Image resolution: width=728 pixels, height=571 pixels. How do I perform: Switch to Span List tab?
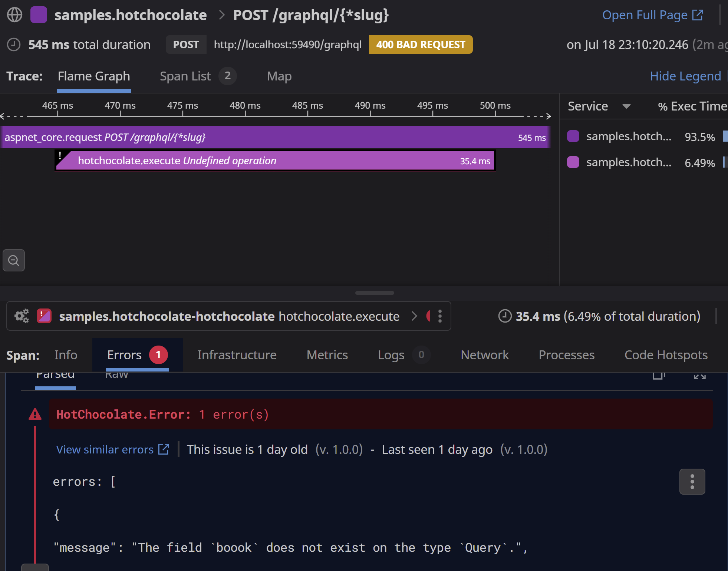pos(185,76)
